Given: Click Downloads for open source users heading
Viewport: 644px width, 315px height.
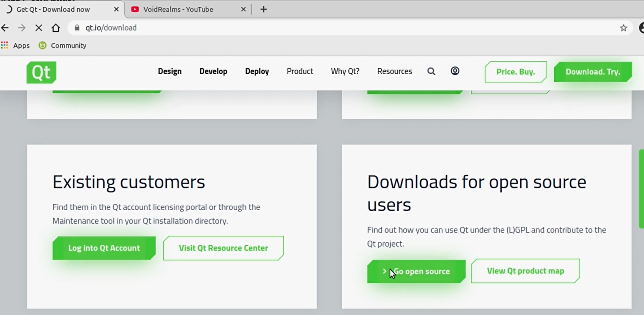Looking at the screenshot, I should tap(477, 193).
